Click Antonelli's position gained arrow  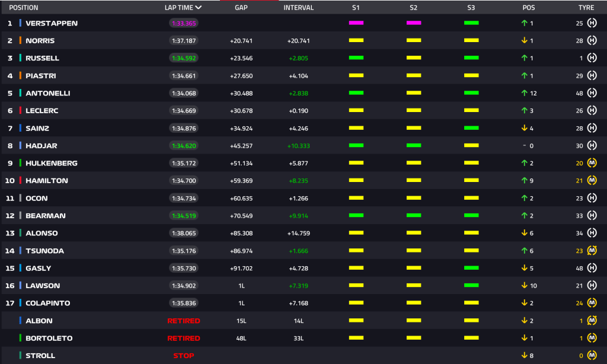click(x=524, y=93)
